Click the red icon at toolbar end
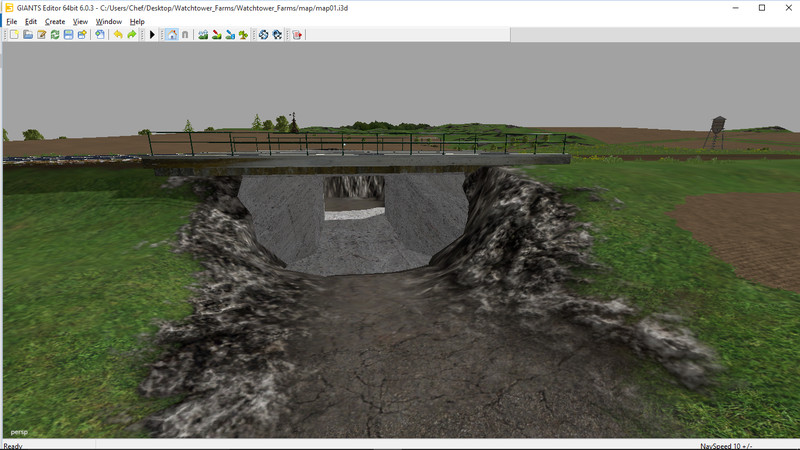 (297, 35)
